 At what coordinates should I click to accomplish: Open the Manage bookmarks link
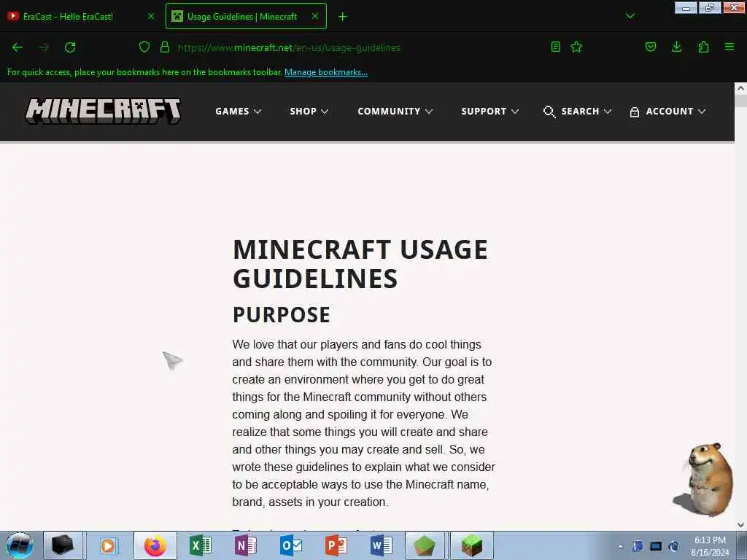click(326, 72)
